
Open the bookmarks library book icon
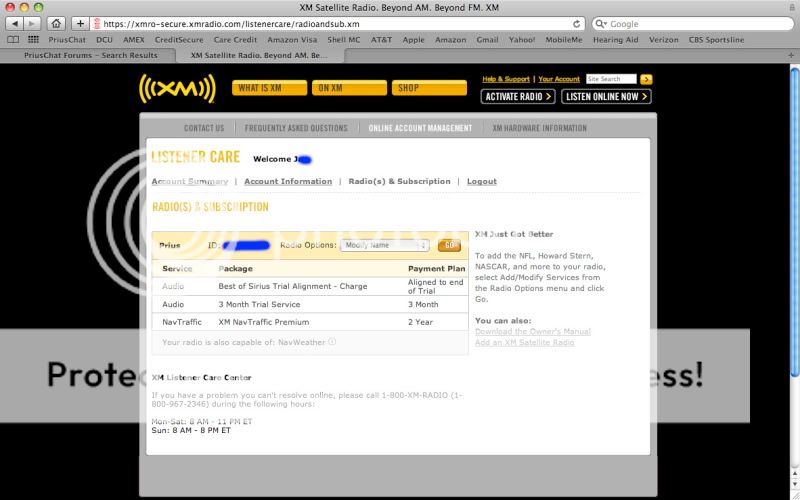(14, 39)
